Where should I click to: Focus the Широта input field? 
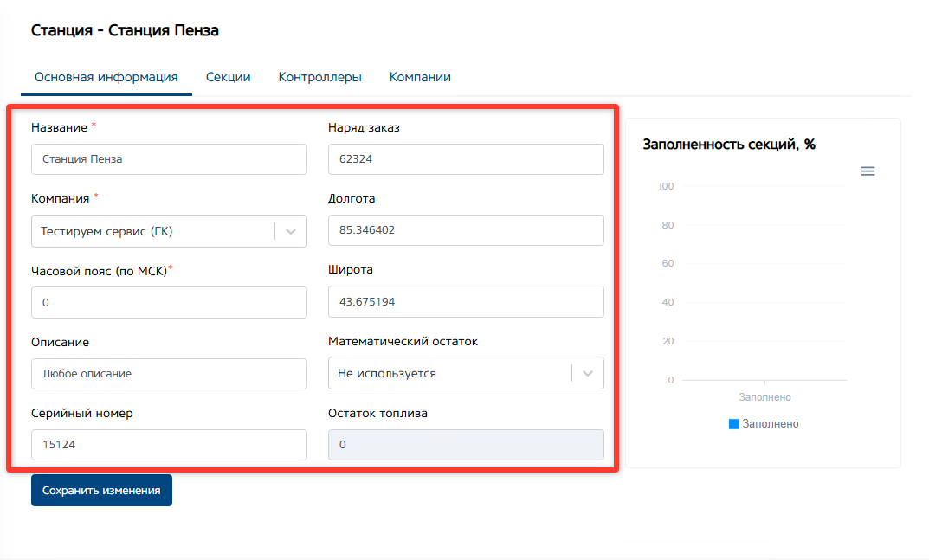(466, 302)
